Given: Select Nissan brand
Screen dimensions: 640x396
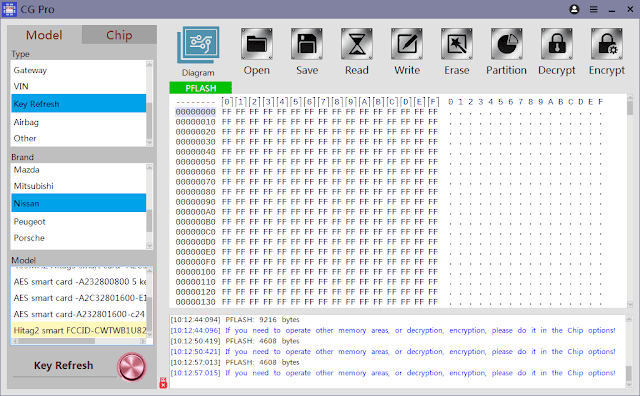Looking at the screenshot, I should point(78,203).
